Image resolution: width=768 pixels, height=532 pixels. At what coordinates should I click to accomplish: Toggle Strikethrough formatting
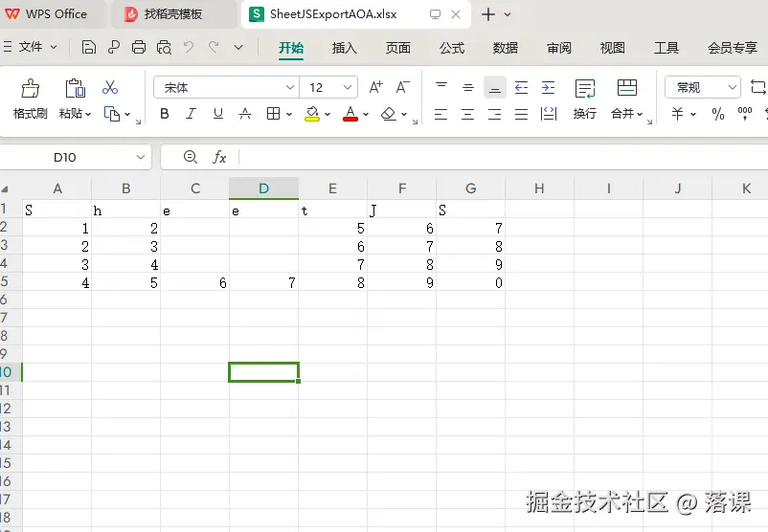click(x=245, y=114)
